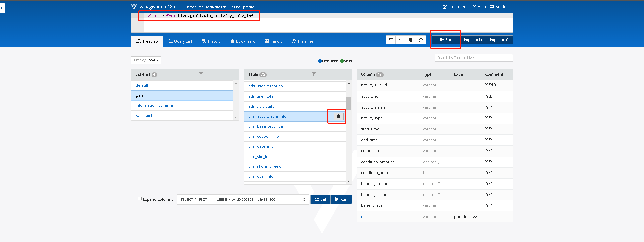Run the query with top Run button
Viewport: 644px width, 242px height.
pos(446,40)
